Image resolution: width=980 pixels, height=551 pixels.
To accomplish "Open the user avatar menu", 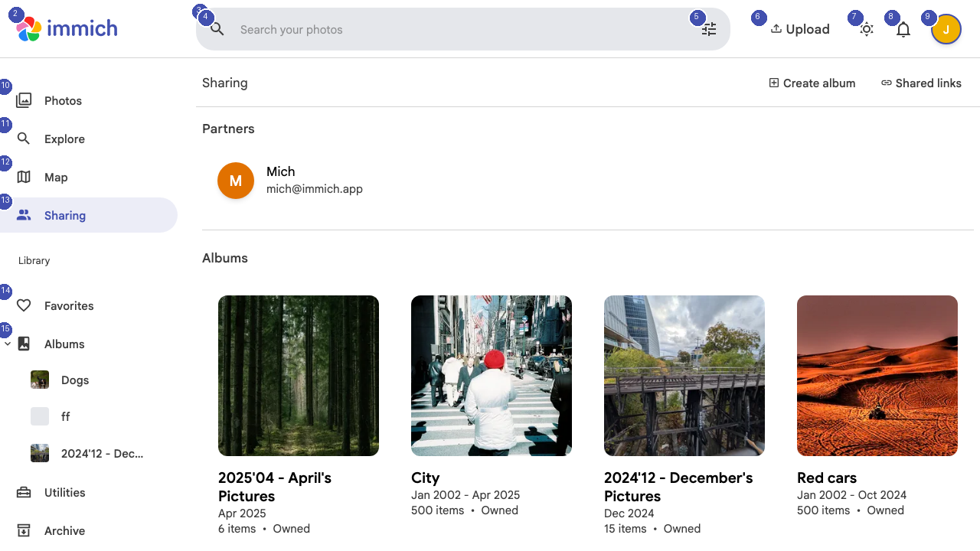I will (946, 28).
